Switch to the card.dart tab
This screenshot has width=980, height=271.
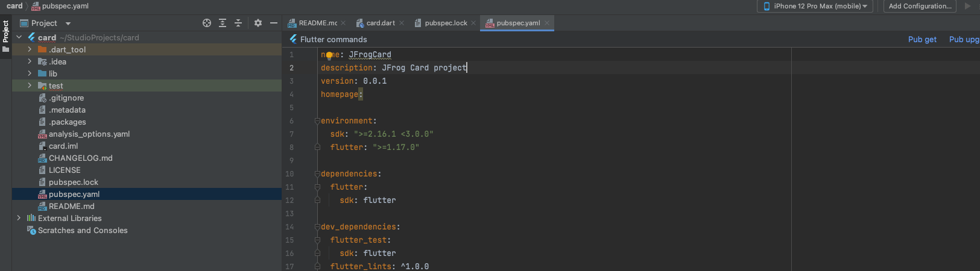pyautogui.click(x=380, y=23)
